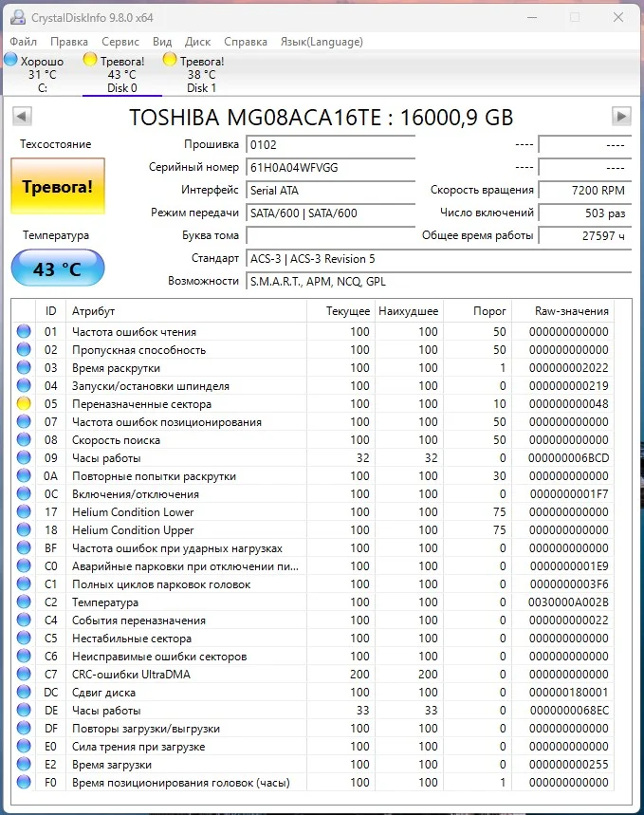This screenshot has width=644, height=815.
Task: Click the Raw-значения column header
Action: coord(562,311)
